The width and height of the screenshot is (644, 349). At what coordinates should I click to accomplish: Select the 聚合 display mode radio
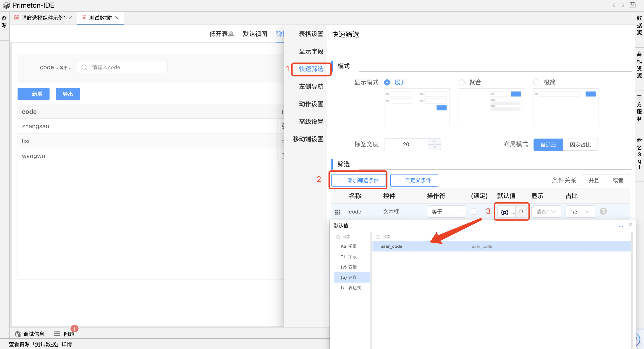(461, 82)
